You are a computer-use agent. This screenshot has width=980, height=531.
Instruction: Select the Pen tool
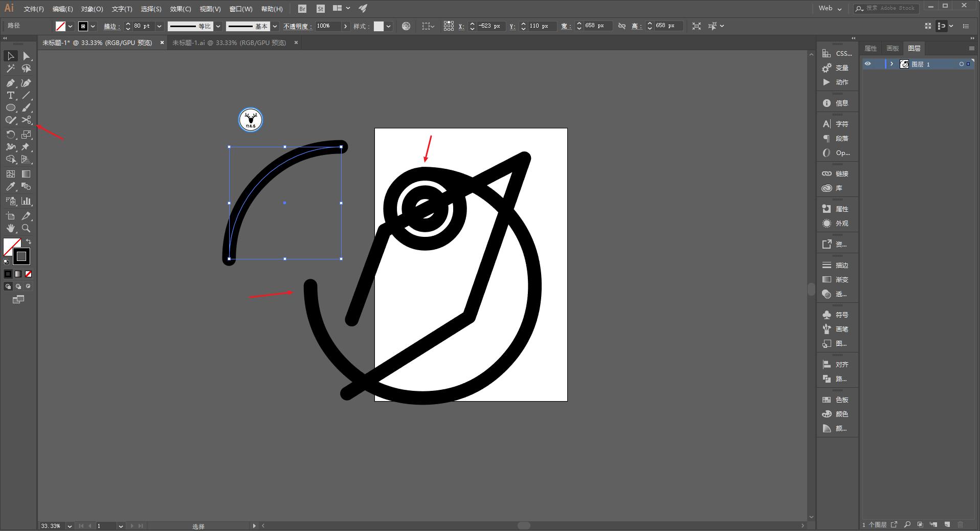click(10, 83)
